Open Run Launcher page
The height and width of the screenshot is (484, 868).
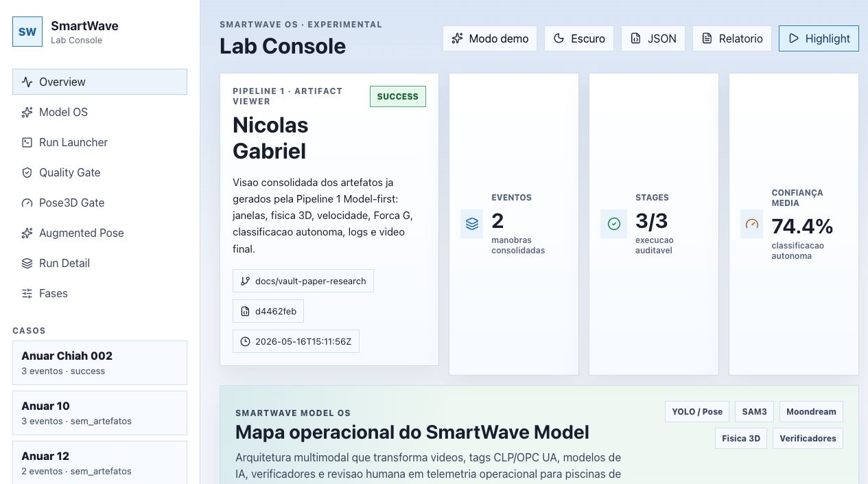99,142
